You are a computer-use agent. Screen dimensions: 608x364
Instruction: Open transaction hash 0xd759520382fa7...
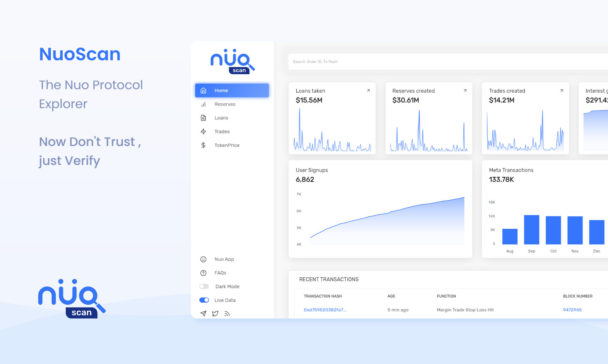pos(325,310)
